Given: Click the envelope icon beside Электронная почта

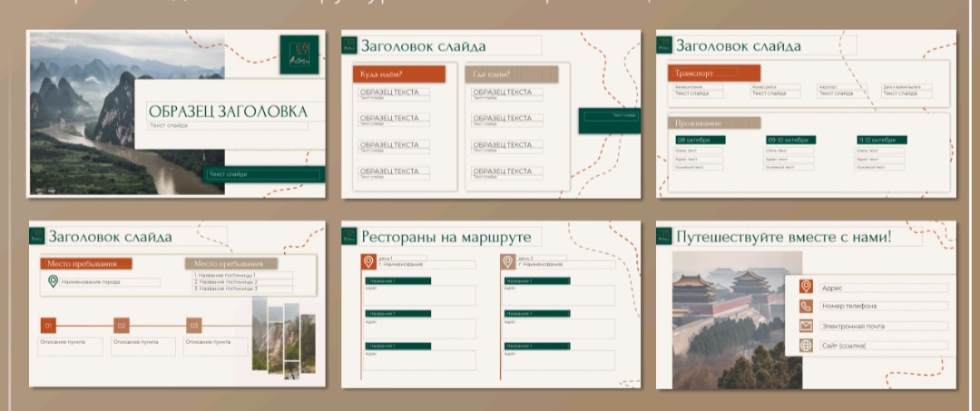Looking at the screenshot, I should [807, 326].
